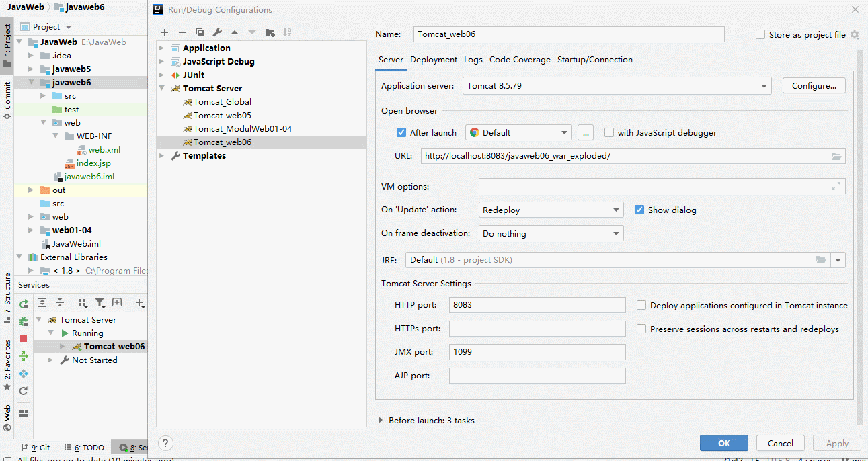The height and width of the screenshot is (461, 868).
Task: Create a new configuration folder
Action: click(x=270, y=32)
